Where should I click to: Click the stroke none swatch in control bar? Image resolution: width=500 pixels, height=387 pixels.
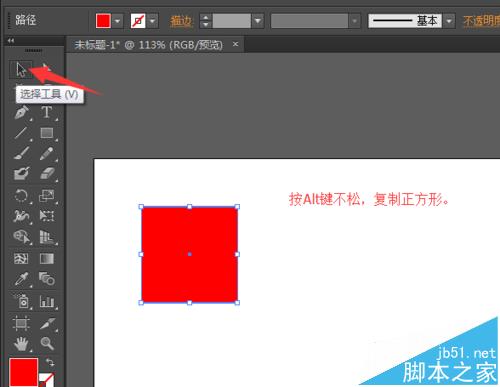(x=138, y=21)
